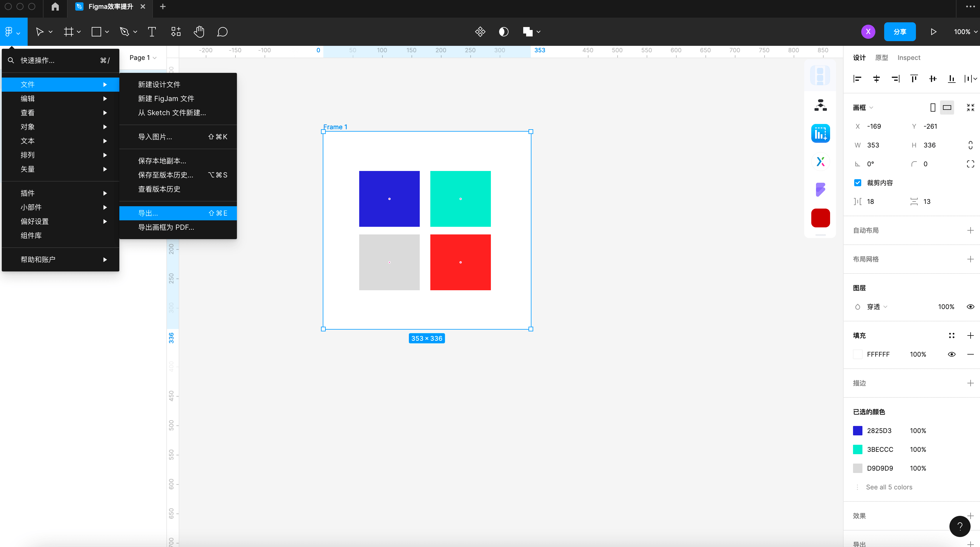Hide the FFFFFF fill with eye icon
Viewport: 980px width, 547px height.
(x=951, y=354)
